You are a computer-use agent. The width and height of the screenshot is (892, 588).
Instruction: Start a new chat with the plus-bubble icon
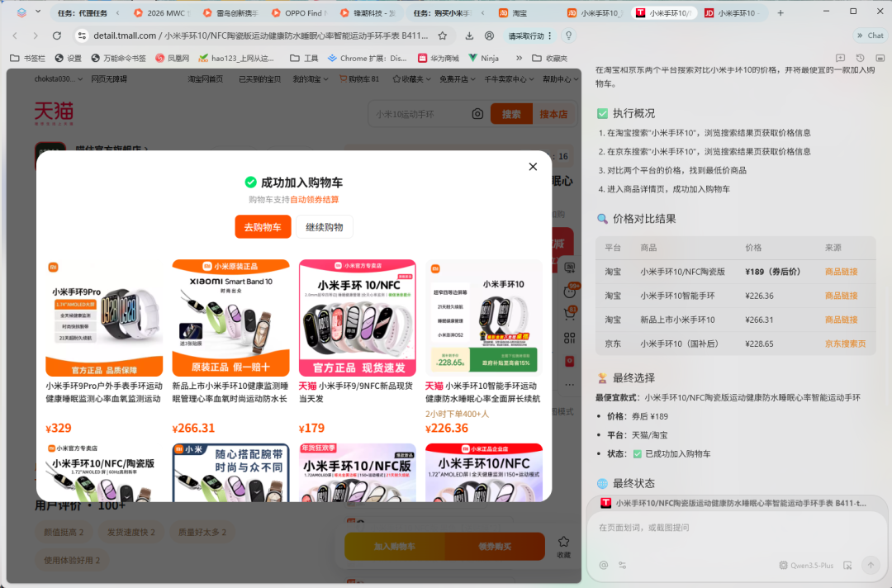(x=840, y=58)
